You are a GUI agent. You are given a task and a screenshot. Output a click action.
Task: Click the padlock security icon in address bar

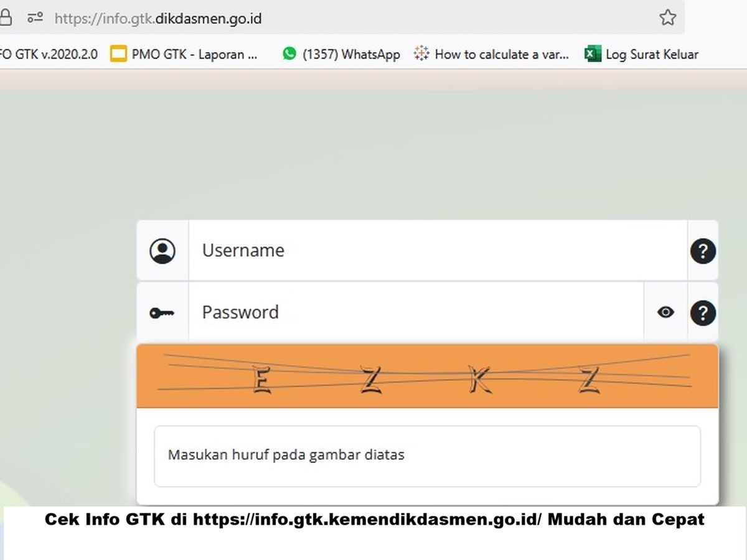[x=6, y=17]
